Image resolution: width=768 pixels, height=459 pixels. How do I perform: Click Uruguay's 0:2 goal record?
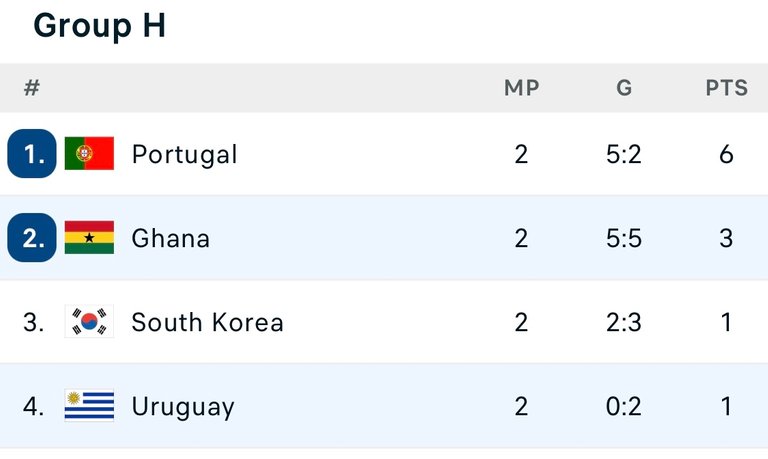point(624,407)
